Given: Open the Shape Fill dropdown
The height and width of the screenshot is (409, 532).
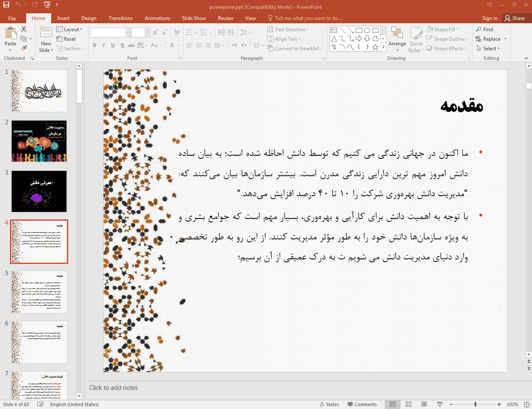Looking at the screenshot, I should coord(443,30).
